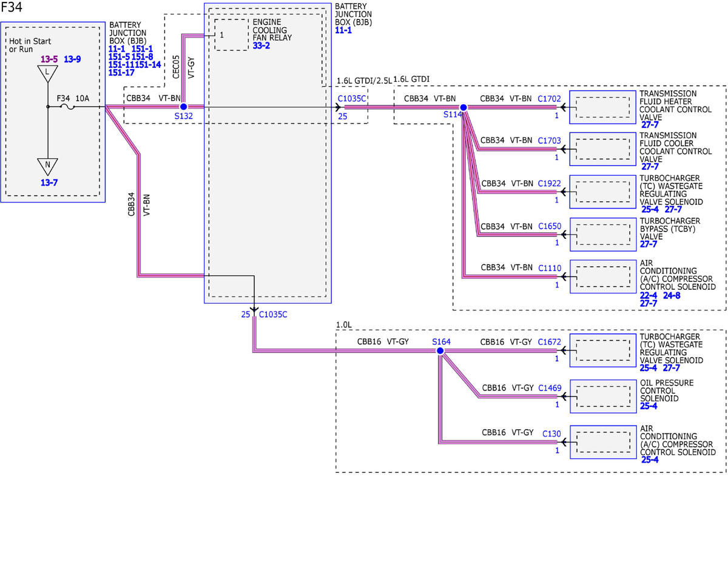
Task: Open link 24-8 under A/C compressor solenoid
Action: (x=672, y=295)
